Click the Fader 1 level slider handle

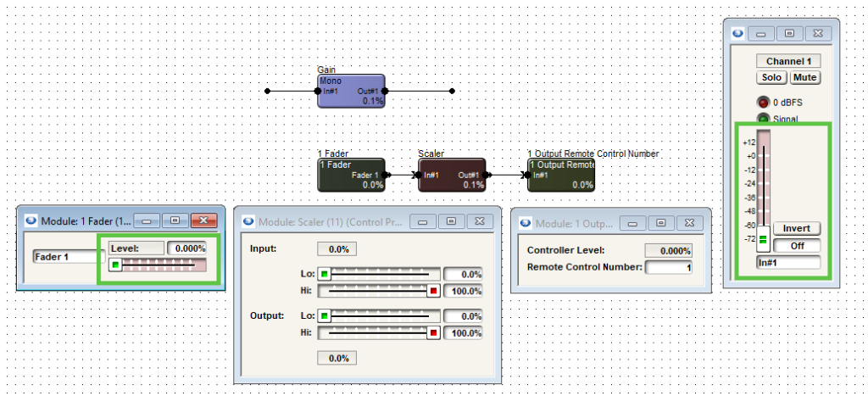115,265
